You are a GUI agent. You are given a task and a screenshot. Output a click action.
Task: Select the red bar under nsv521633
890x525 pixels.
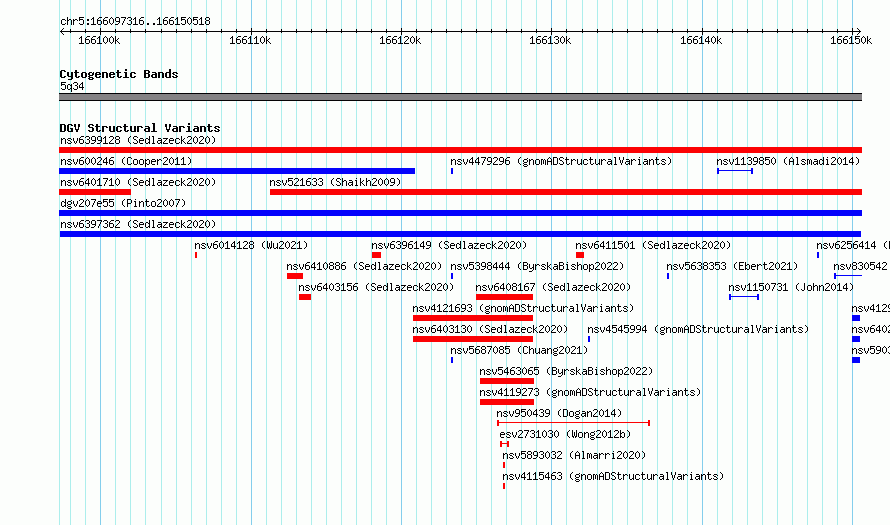pyautogui.click(x=566, y=192)
